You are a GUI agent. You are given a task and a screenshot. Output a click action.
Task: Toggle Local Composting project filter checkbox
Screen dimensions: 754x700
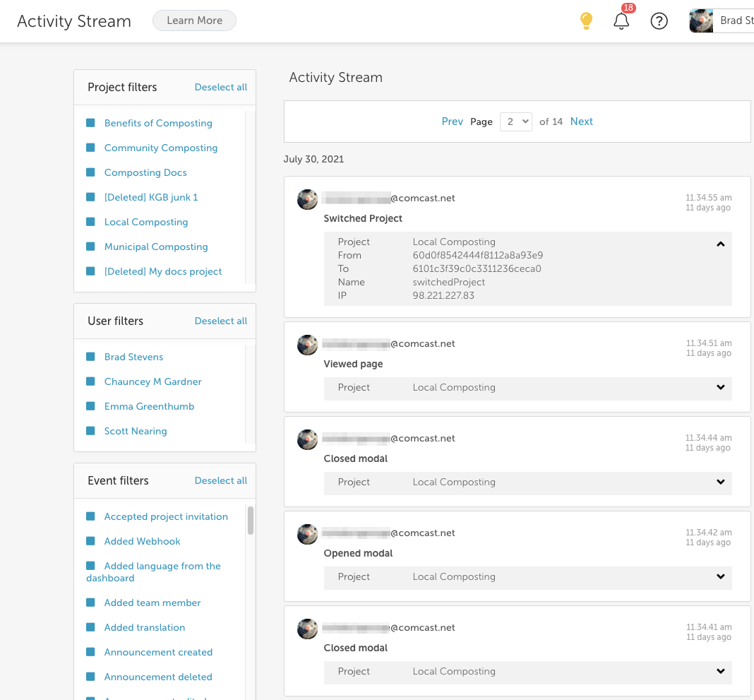(90, 221)
